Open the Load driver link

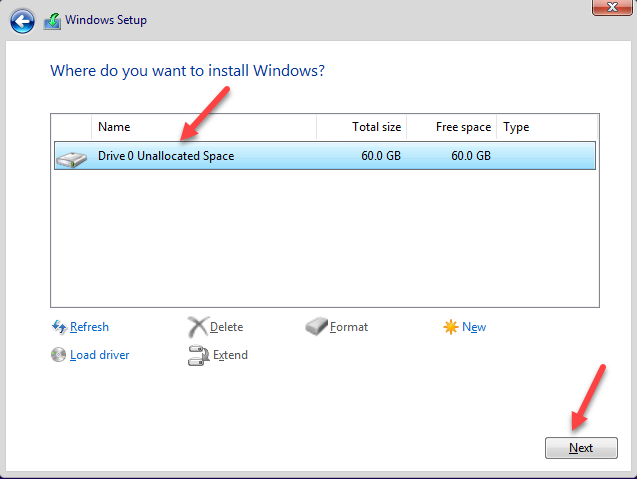point(99,355)
